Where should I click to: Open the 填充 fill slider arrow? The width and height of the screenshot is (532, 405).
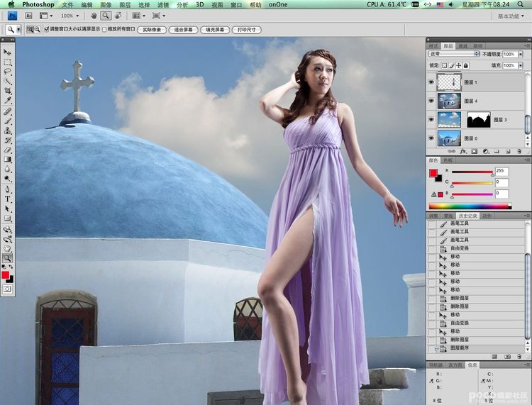(x=521, y=65)
